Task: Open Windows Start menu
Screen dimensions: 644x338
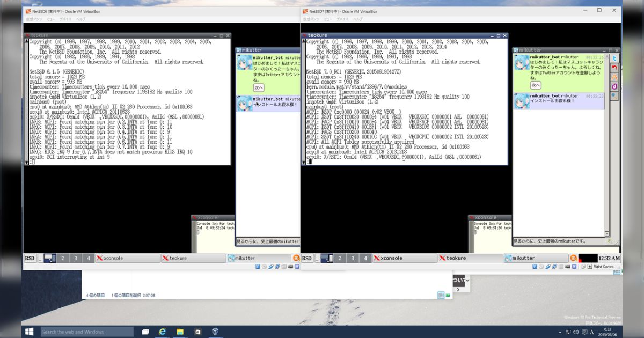Action: (29, 332)
